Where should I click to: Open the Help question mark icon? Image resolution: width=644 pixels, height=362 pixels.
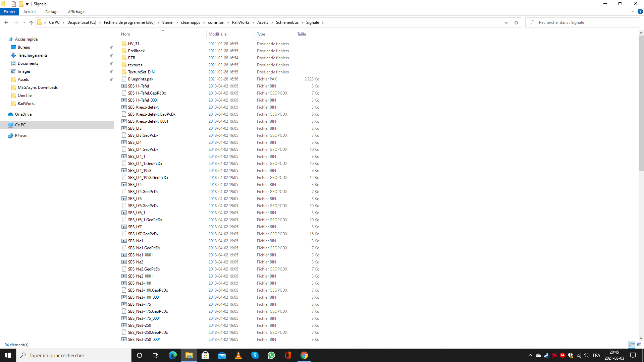(x=640, y=11)
